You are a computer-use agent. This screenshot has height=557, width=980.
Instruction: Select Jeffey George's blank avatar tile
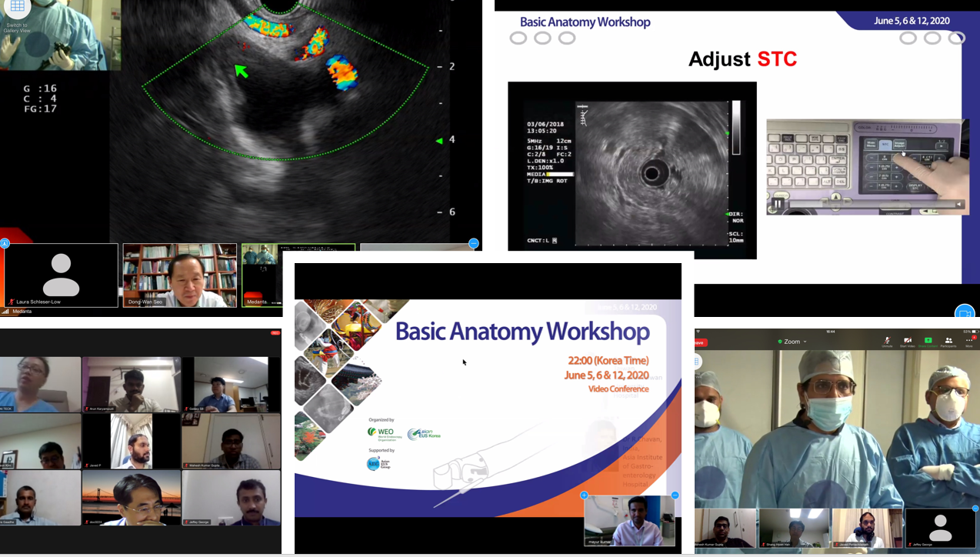click(x=940, y=528)
